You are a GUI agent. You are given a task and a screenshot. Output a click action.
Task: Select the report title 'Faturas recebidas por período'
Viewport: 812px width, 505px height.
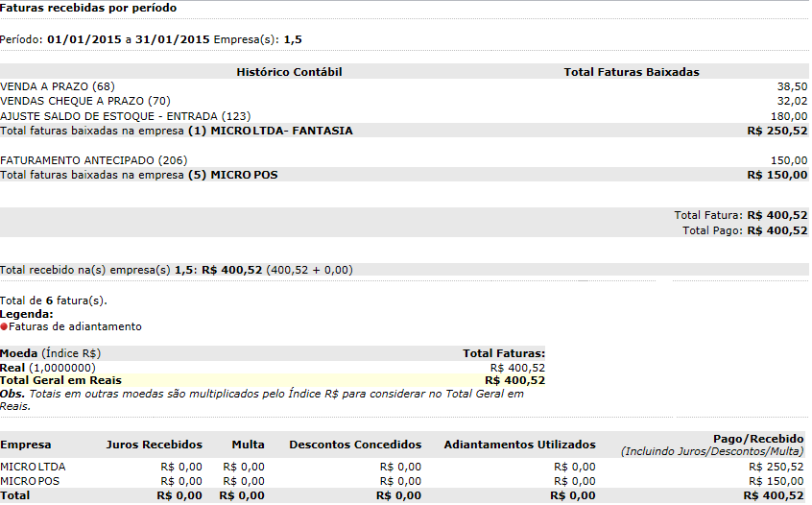coord(88,8)
